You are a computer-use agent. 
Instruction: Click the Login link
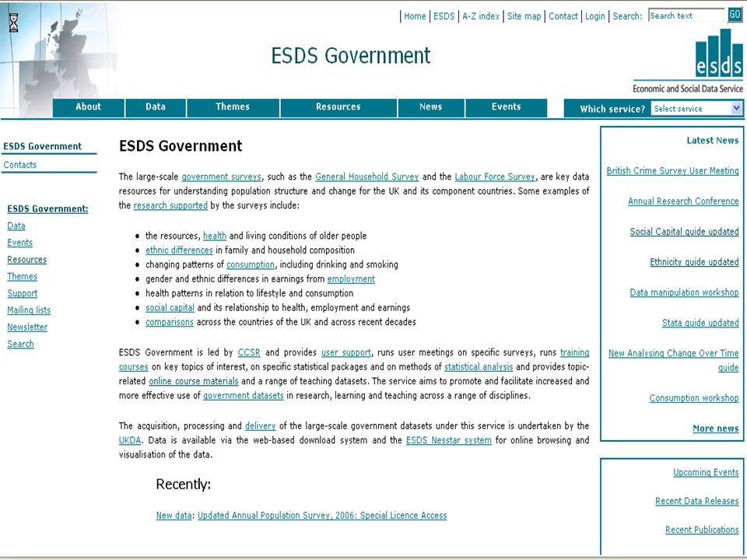point(595,16)
